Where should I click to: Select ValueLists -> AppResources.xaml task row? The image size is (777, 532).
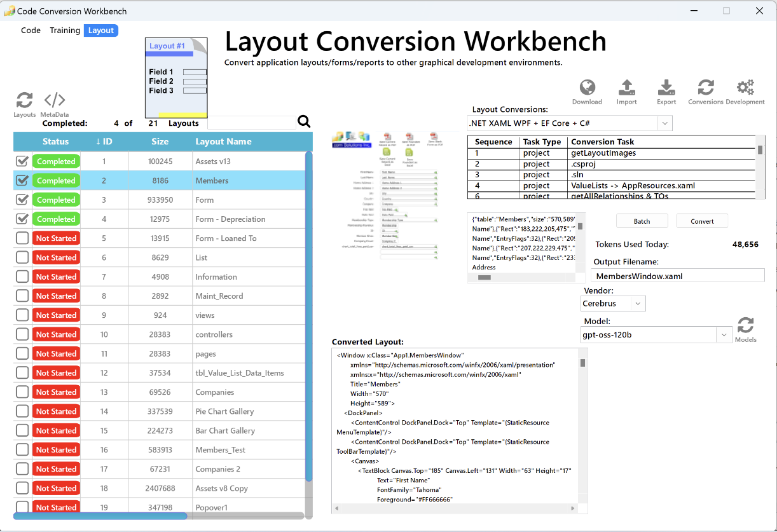click(612, 186)
